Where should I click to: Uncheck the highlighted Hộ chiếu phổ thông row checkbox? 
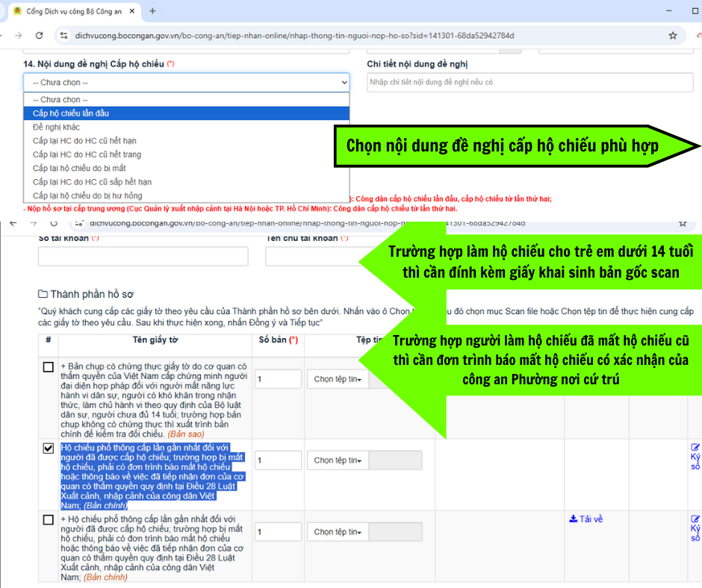pos(49,448)
